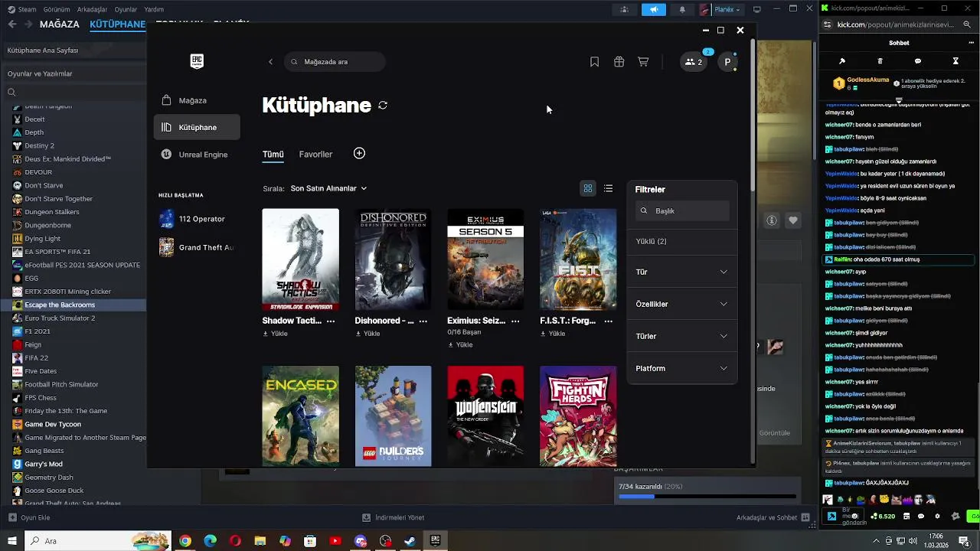
Task: Launch Grand Theft Auto from quick launch
Action: [197, 247]
